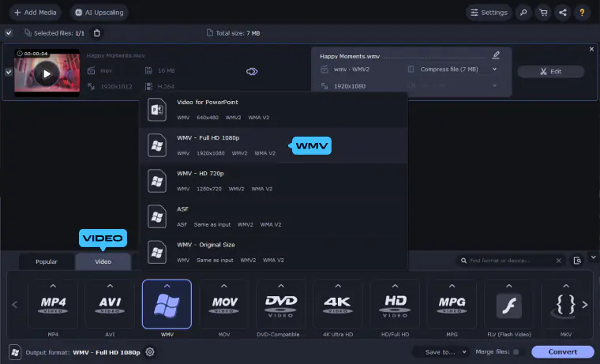
Task: Play the Happy Moments video thumbnail
Action: [x=47, y=73]
